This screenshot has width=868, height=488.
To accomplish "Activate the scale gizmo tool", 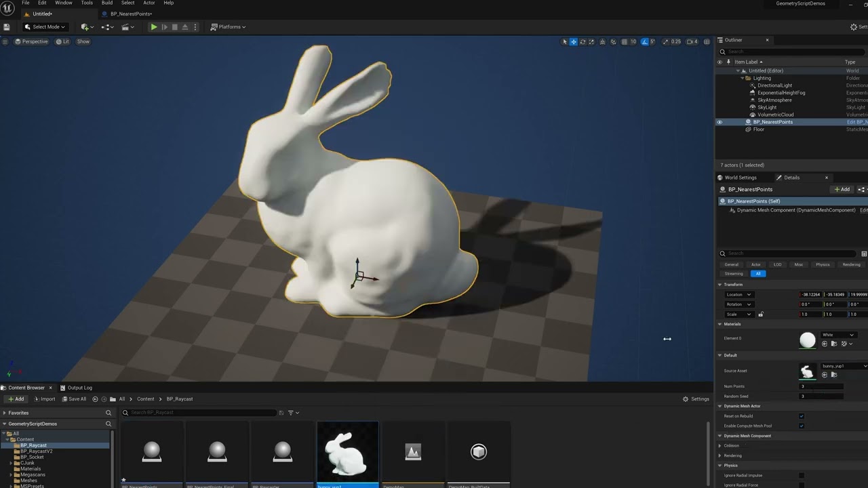I will point(591,41).
